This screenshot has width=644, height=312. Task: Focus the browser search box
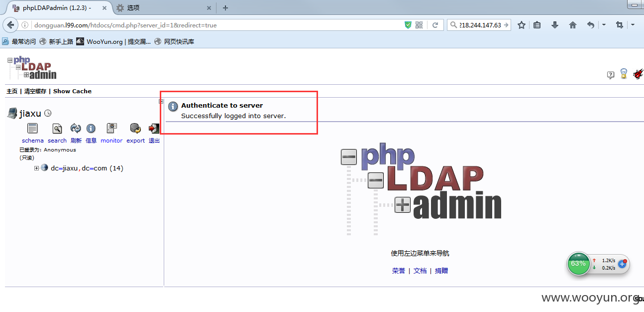point(480,25)
